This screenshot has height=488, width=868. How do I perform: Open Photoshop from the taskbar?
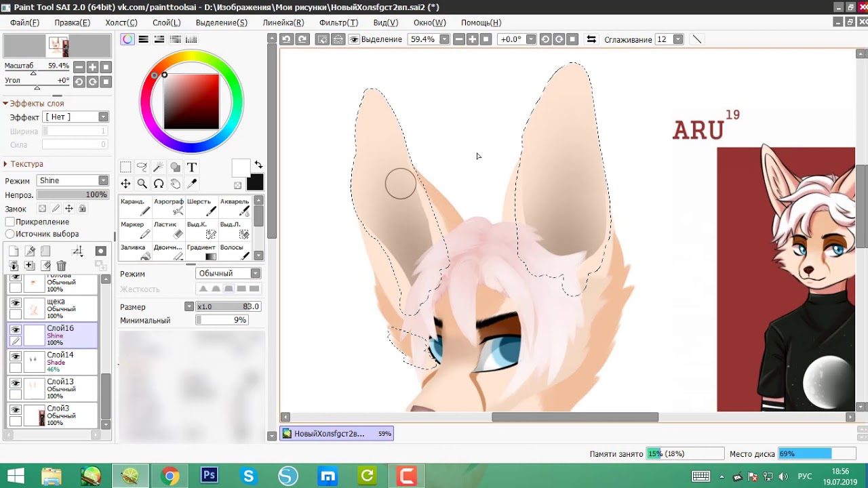210,476
